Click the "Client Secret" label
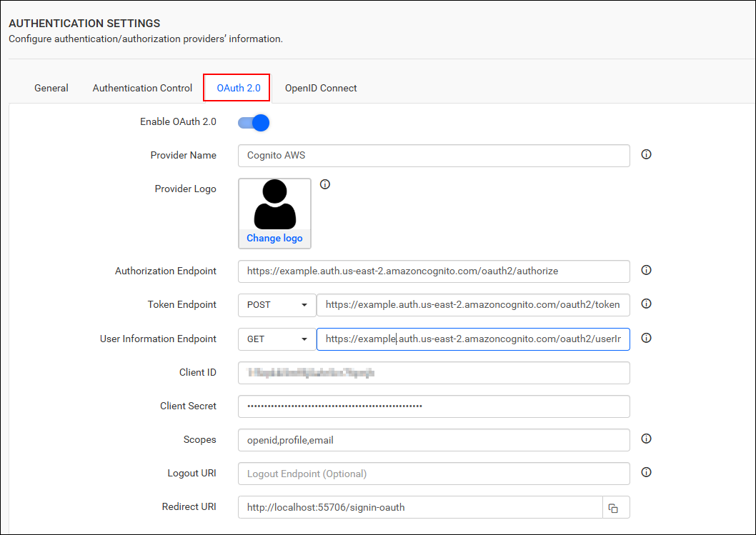Image resolution: width=756 pixels, height=535 pixels. click(188, 406)
